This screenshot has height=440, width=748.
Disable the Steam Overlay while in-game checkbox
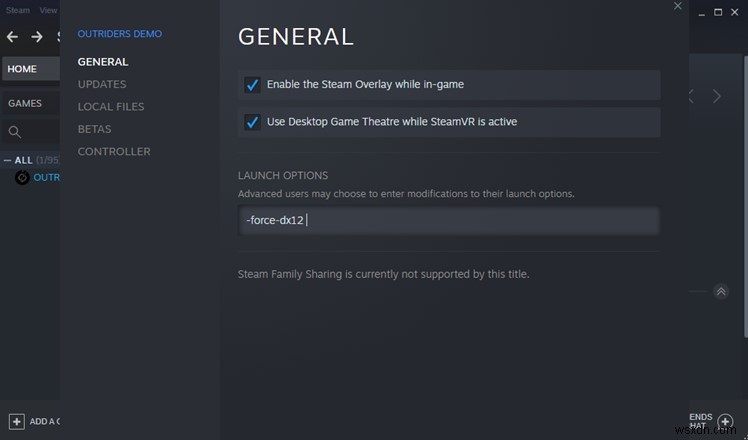[x=252, y=85]
